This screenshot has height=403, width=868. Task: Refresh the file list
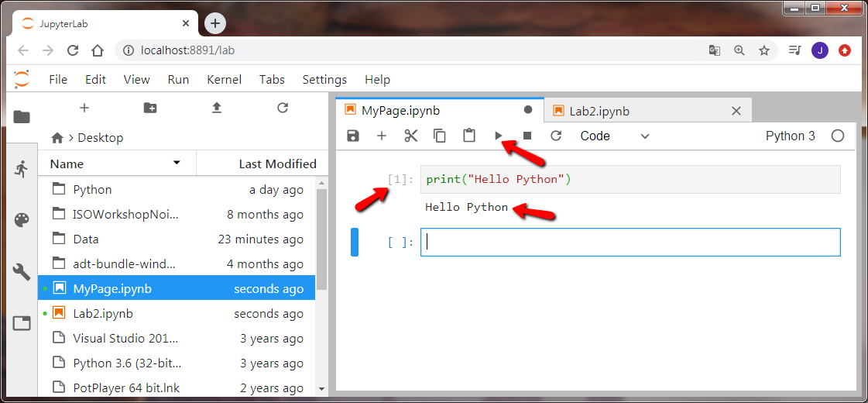(x=283, y=108)
